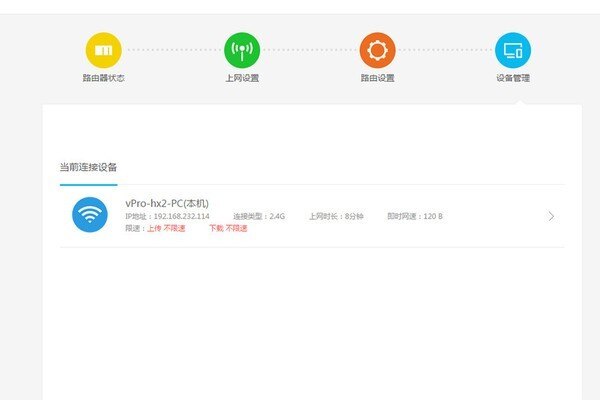This screenshot has width=600, height=400.
Task: Click the 限速 label in device row
Action: click(134, 228)
